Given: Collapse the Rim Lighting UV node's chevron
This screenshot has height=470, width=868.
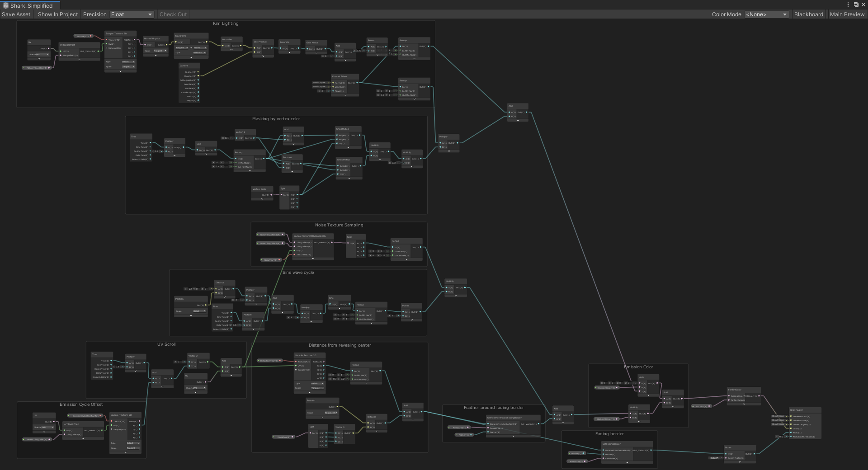Looking at the screenshot, I should pos(39,59).
